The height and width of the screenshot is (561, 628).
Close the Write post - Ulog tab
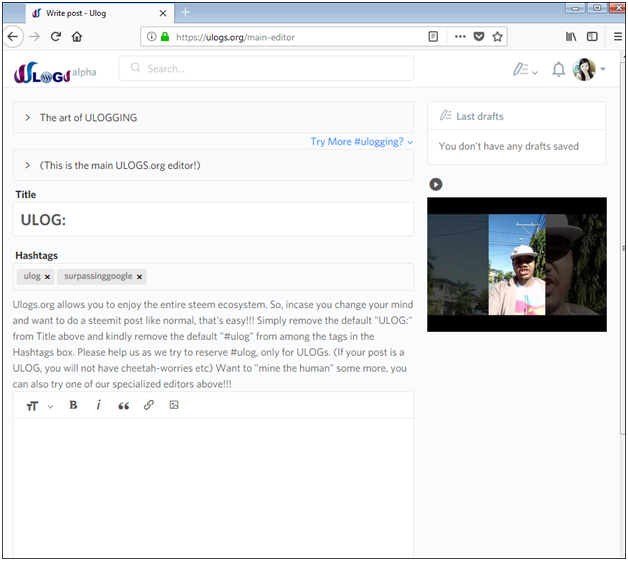[x=163, y=13]
